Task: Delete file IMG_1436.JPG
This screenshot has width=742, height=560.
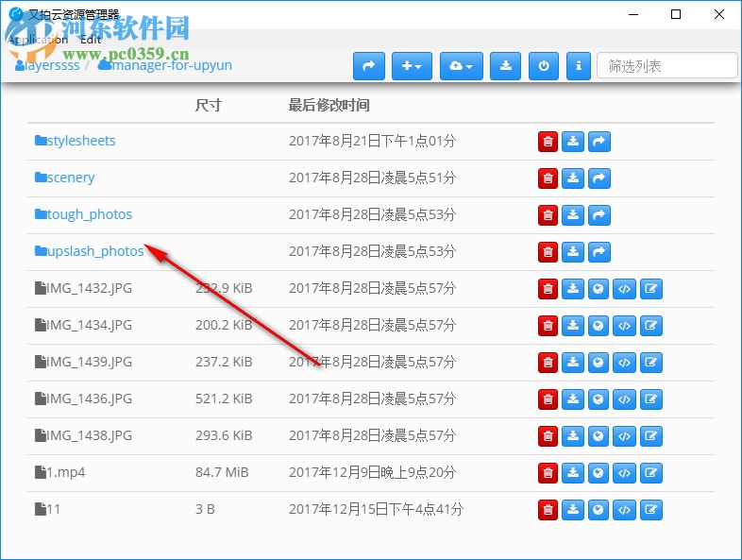Action: click(x=548, y=399)
